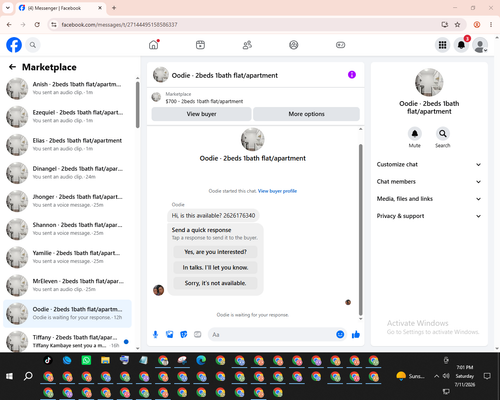Screen dimensions: 500x400
Task: Click the message thread scrollbar
Action: pyautogui.click(x=360, y=230)
